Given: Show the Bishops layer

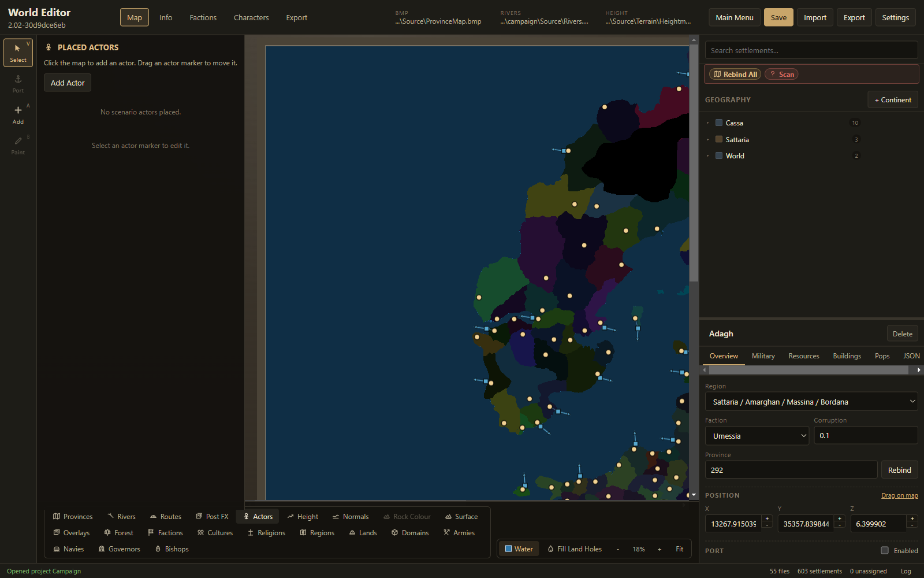Looking at the screenshot, I should (172, 549).
